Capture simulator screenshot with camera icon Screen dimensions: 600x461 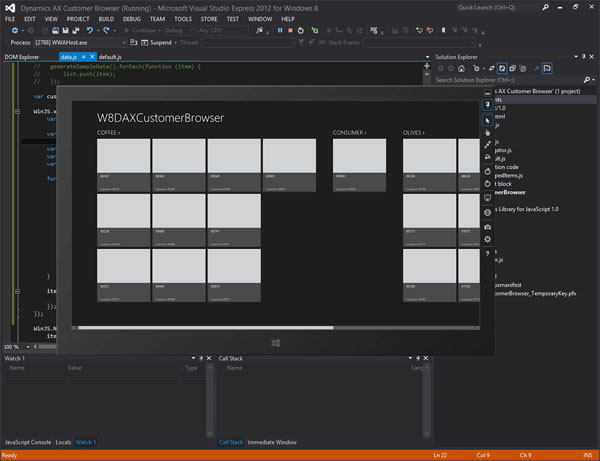tap(488, 227)
